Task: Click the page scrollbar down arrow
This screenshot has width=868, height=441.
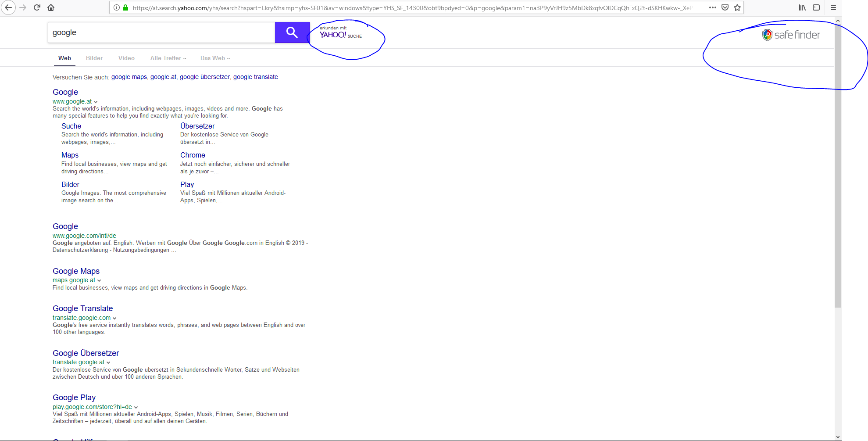Action: [x=838, y=437]
